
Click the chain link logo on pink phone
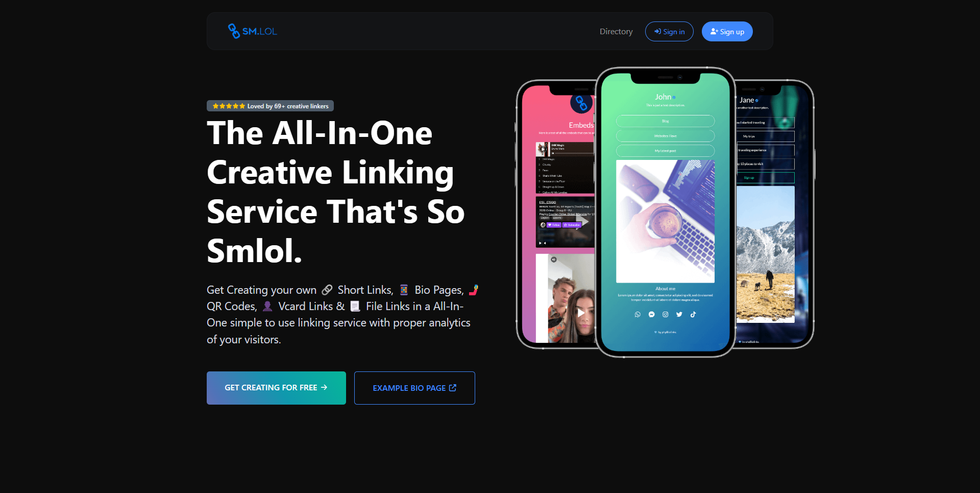tap(581, 103)
